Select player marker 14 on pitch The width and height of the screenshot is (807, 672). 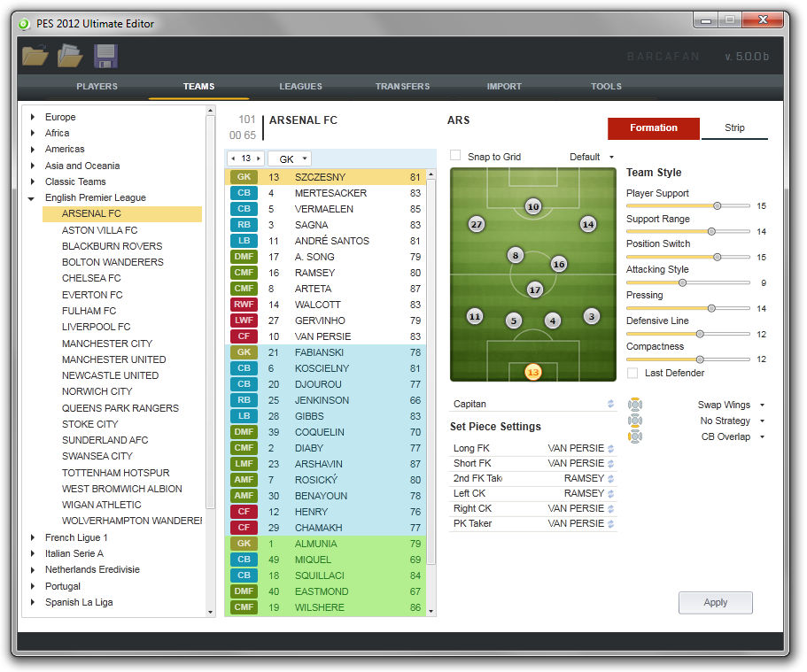587,224
